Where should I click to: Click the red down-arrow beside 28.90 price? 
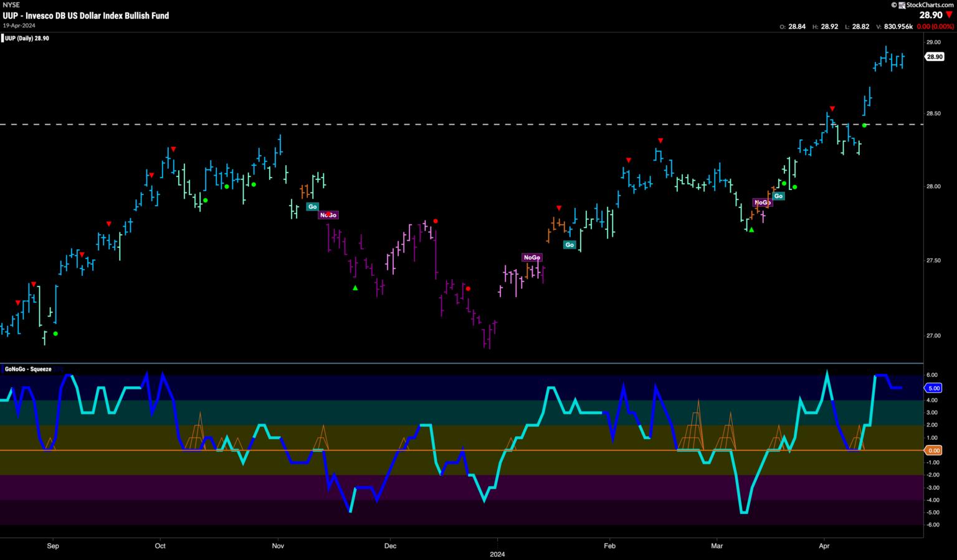(x=949, y=15)
